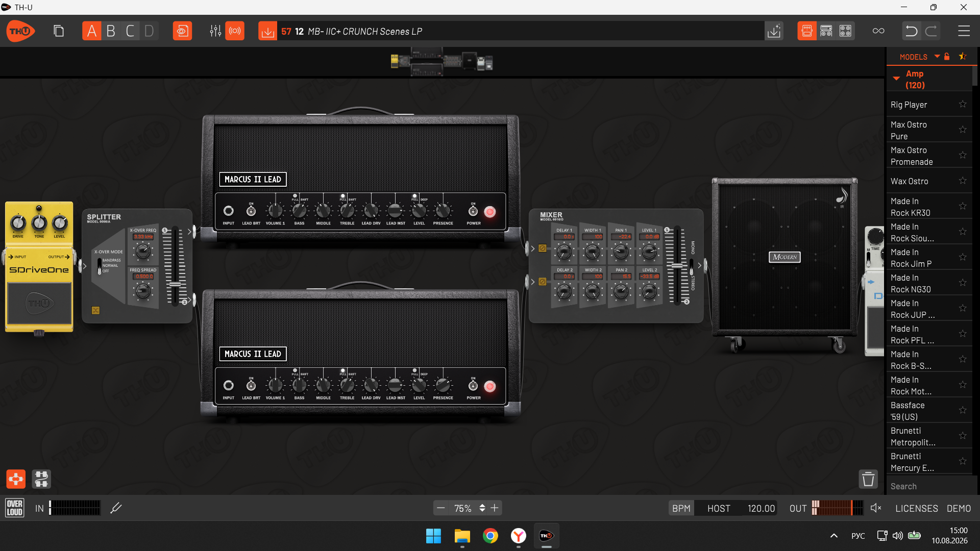The height and width of the screenshot is (551, 980).
Task: Switch to scene C
Action: click(x=130, y=31)
